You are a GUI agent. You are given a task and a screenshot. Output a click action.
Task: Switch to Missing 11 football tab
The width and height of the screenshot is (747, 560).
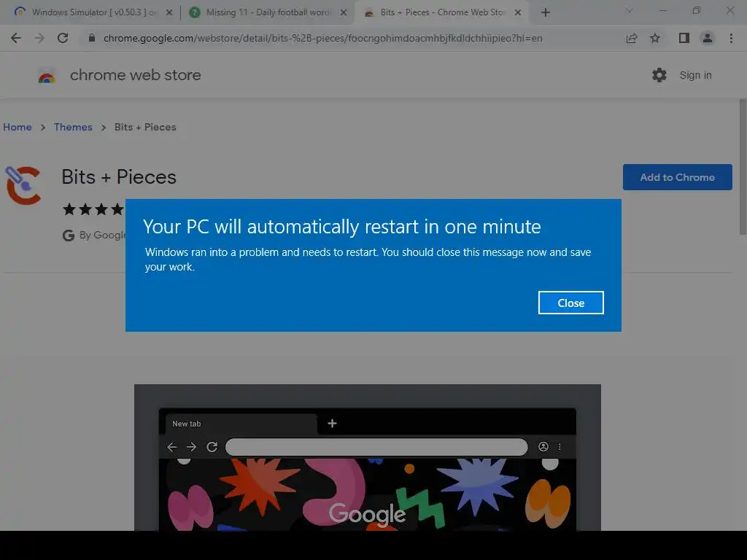[268, 12]
